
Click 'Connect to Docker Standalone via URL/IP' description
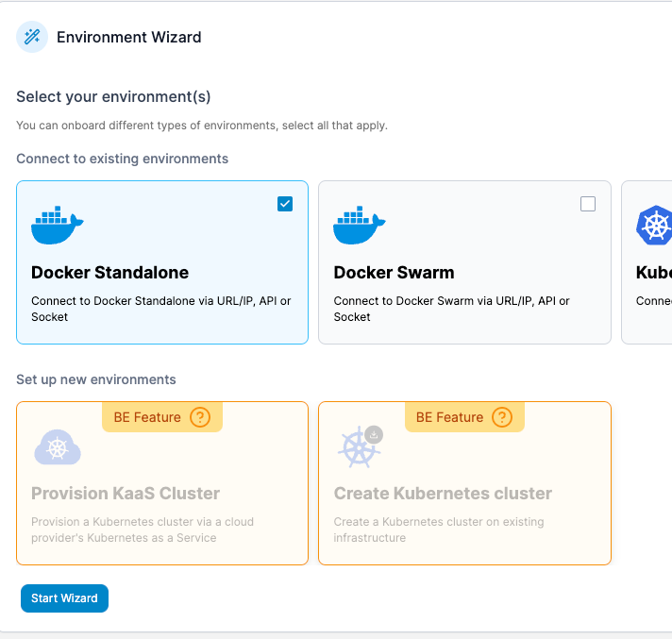(161, 309)
